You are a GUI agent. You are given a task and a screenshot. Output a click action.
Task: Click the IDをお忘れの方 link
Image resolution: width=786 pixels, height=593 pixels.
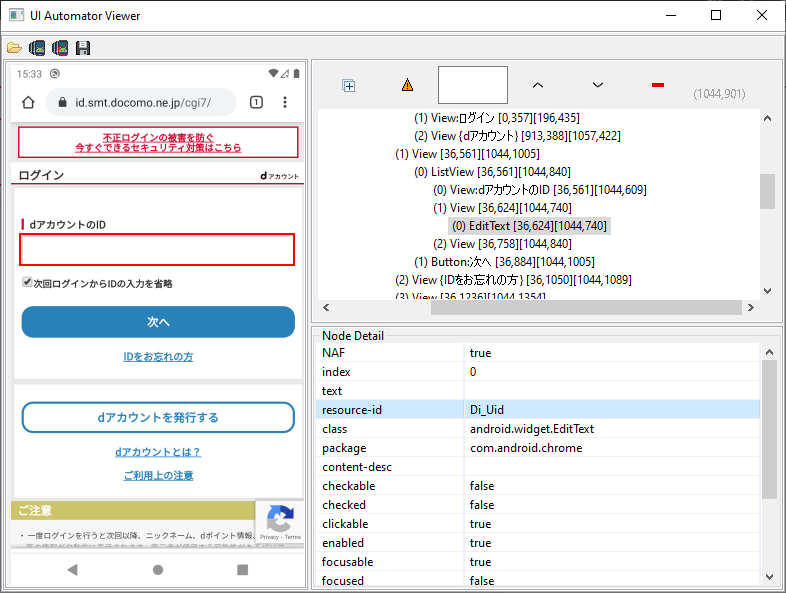pos(158,356)
